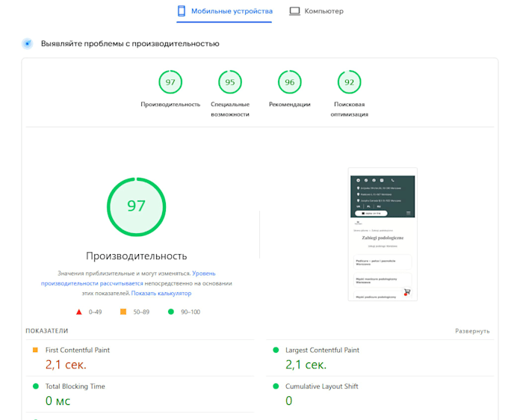This screenshot has height=420, width=508.
Task: Open the mobile page screenshot thumbnail
Action: point(382,235)
